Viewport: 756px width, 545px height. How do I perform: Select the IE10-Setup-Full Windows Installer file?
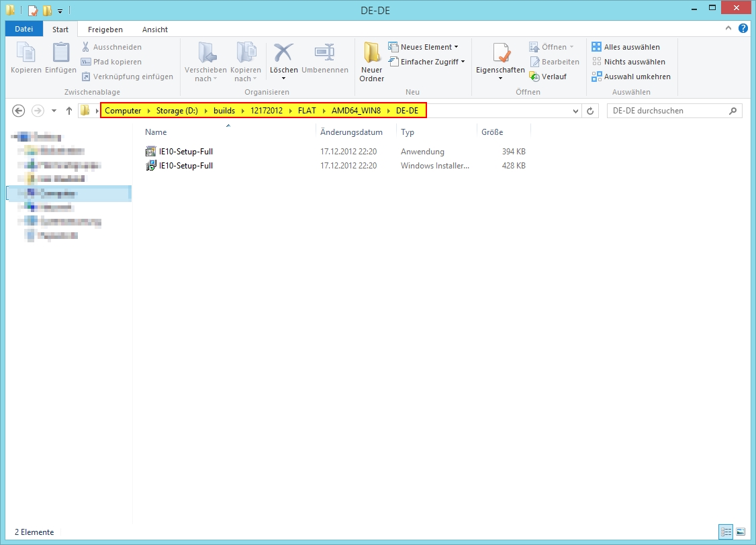click(x=185, y=166)
